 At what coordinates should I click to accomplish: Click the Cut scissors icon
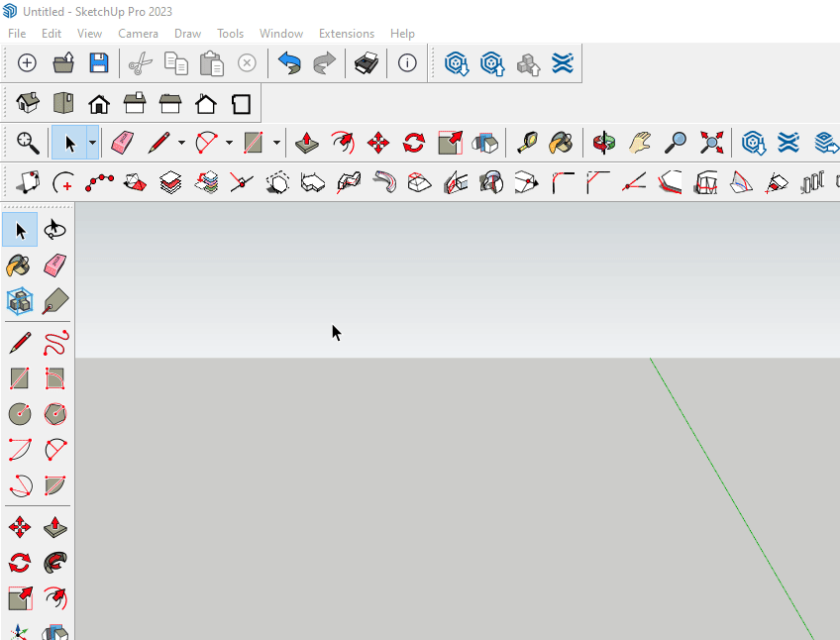(141, 63)
